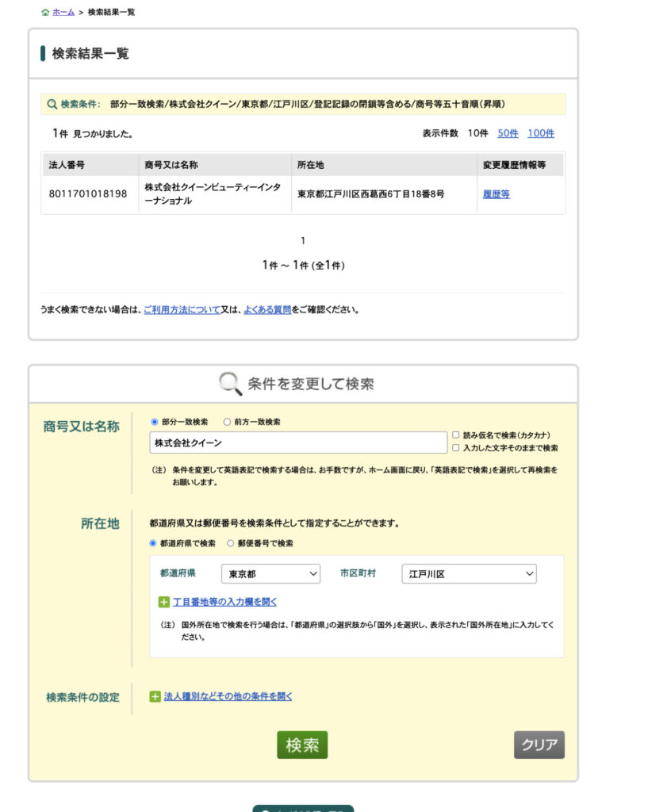This screenshot has height=812, width=648.
Task: Click the magnifier icon next to 検索条件
Action: [x=52, y=105]
